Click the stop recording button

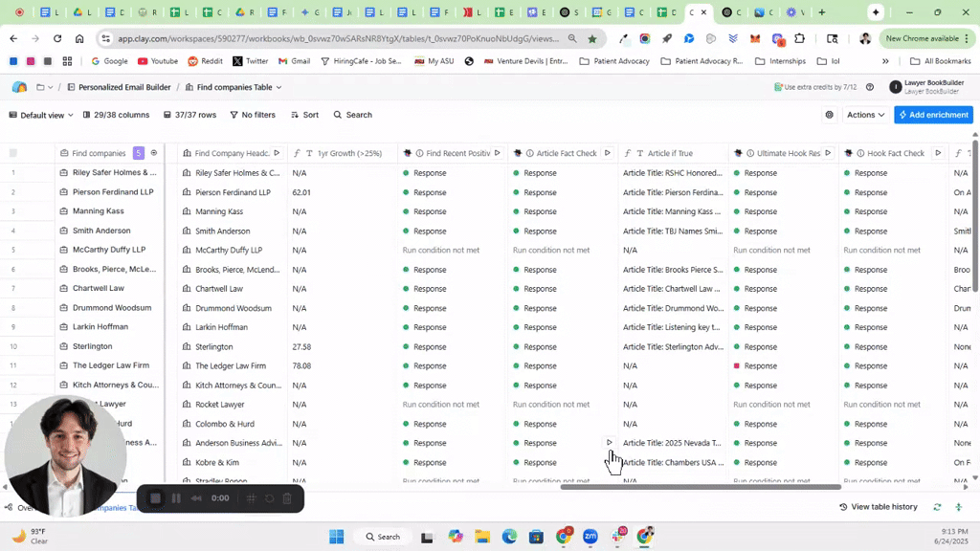coord(156,498)
